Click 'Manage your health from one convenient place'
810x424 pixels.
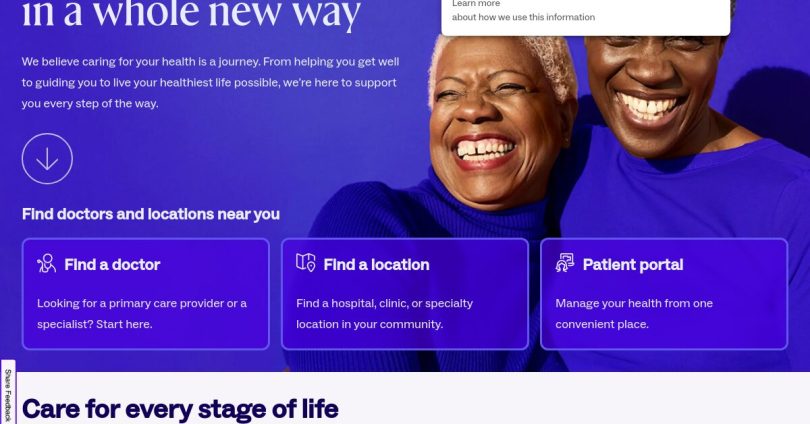click(x=634, y=313)
